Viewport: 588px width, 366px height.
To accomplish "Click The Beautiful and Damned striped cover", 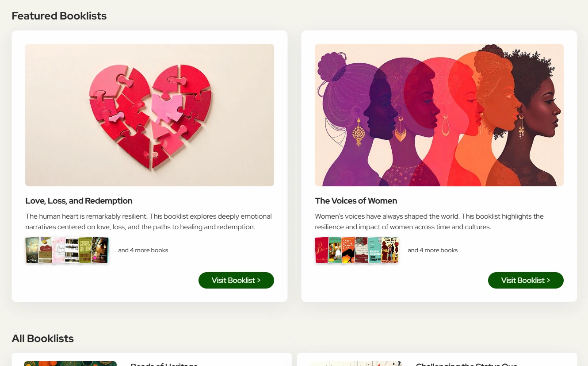I will pyautogui.click(x=72, y=250).
